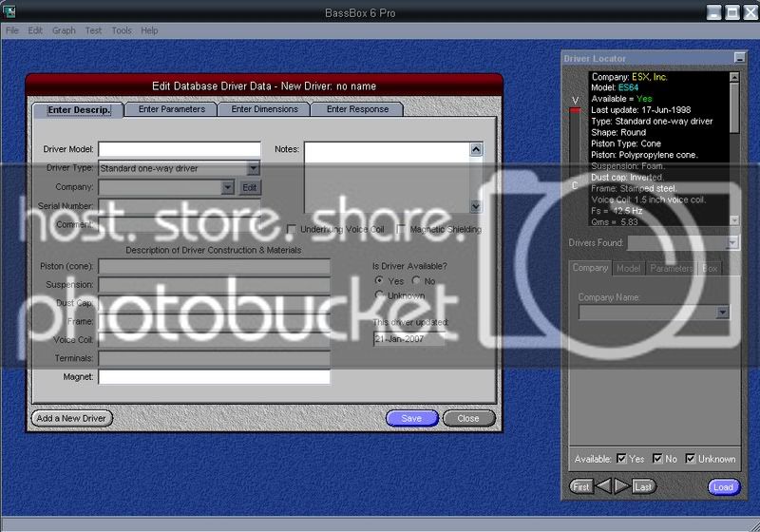The image size is (760, 532).
Task: Click Last button in Driver Locator
Action: pyautogui.click(x=644, y=486)
